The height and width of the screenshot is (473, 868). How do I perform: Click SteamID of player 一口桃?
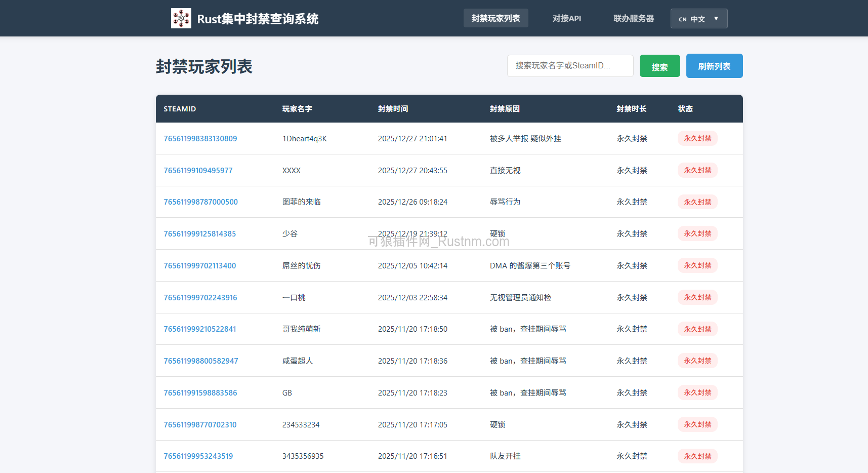(x=200, y=297)
